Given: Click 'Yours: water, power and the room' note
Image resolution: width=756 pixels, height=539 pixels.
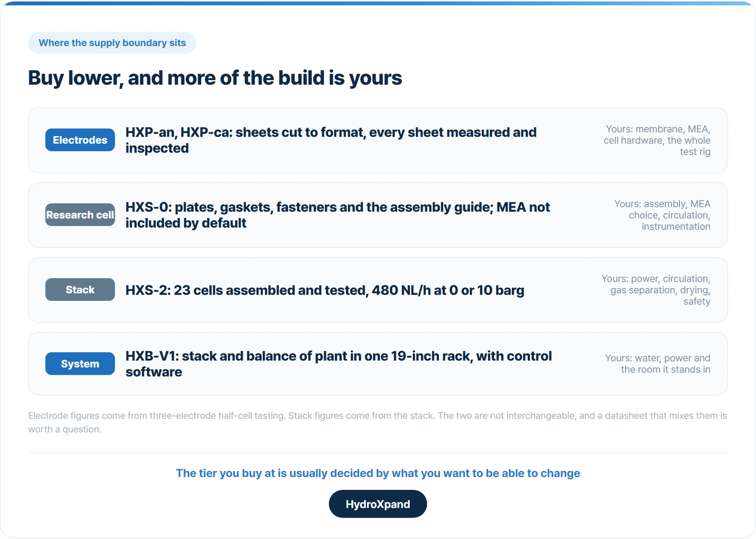Looking at the screenshot, I should point(657,364).
